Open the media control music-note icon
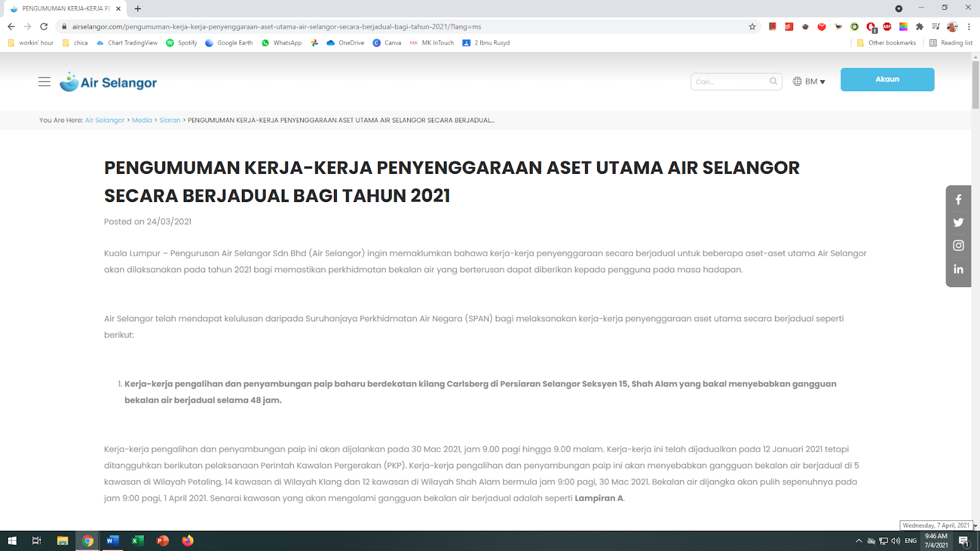The width and height of the screenshot is (980, 551). (935, 26)
